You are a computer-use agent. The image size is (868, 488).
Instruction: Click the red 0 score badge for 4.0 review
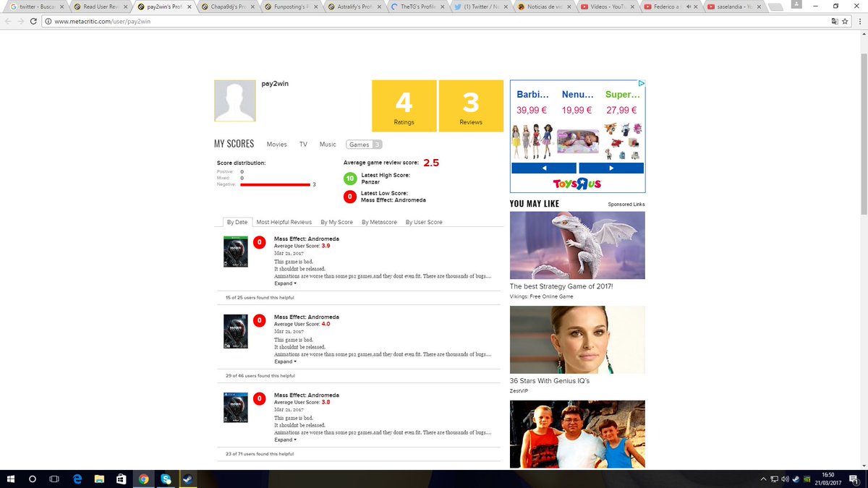pyautogui.click(x=259, y=320)
